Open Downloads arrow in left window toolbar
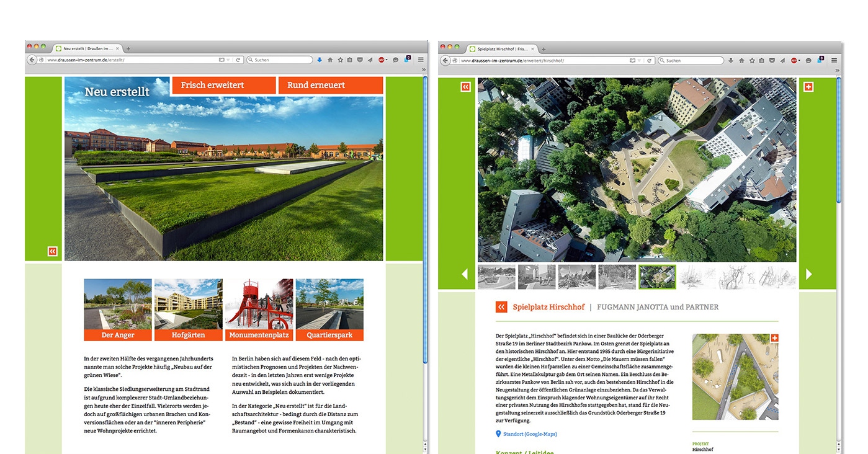This screenshot has width=868, height=454. (x=320, y=60)
